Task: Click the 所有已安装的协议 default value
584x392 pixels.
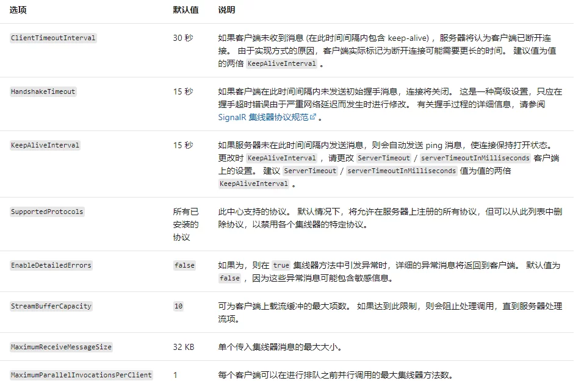Action: [186, 224]
